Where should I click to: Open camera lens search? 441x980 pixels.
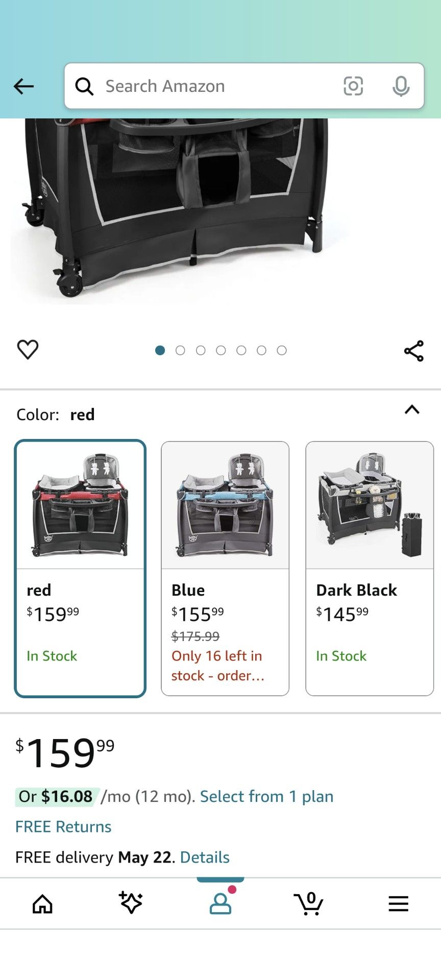coord(353,86)
